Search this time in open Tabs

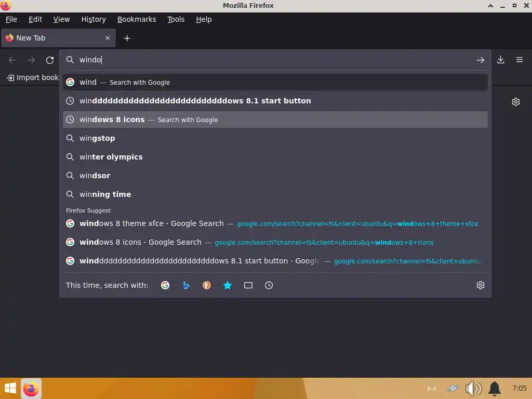click(x=248, y=285)
